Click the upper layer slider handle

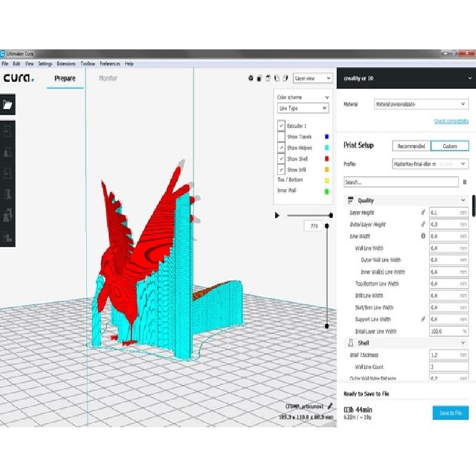click(x=327, y=226)
